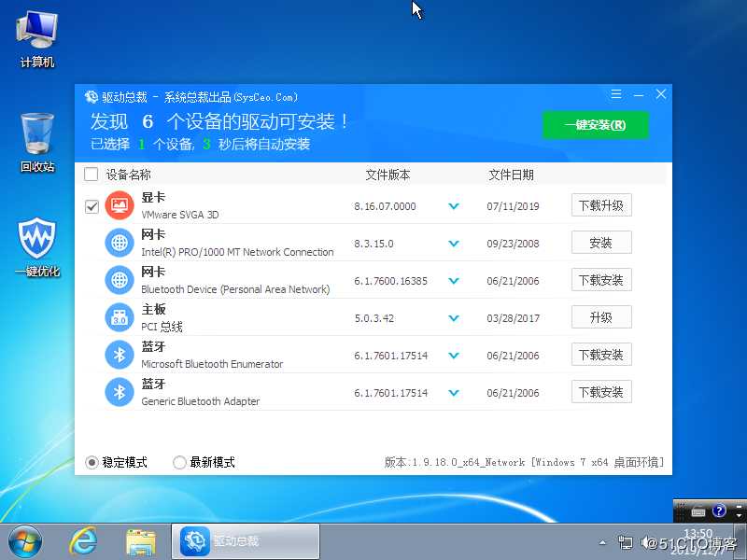Open the language bar options arrow
This screenshot has height=560, width=747.
(x=739, y=515)
